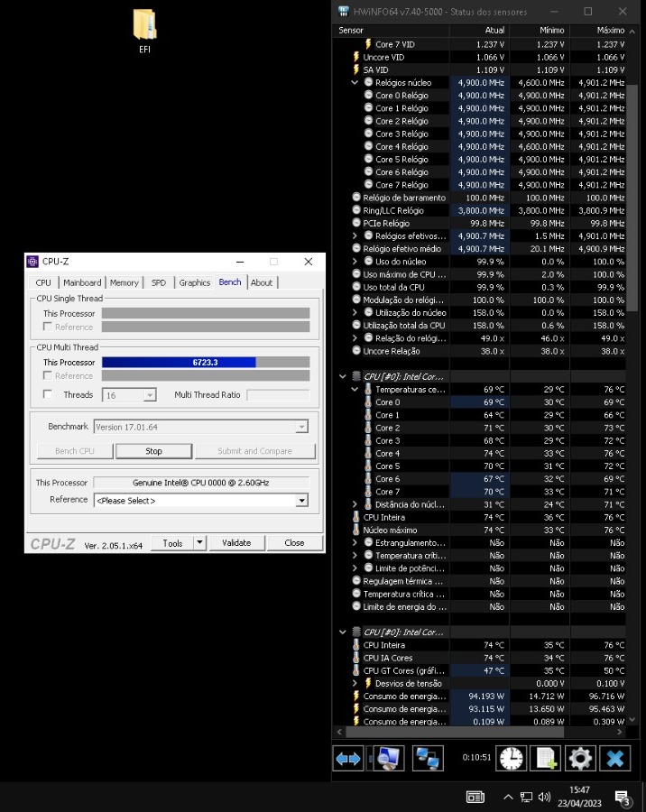
Task: Open the network icon in the system tray
Action: click(526, 797)
